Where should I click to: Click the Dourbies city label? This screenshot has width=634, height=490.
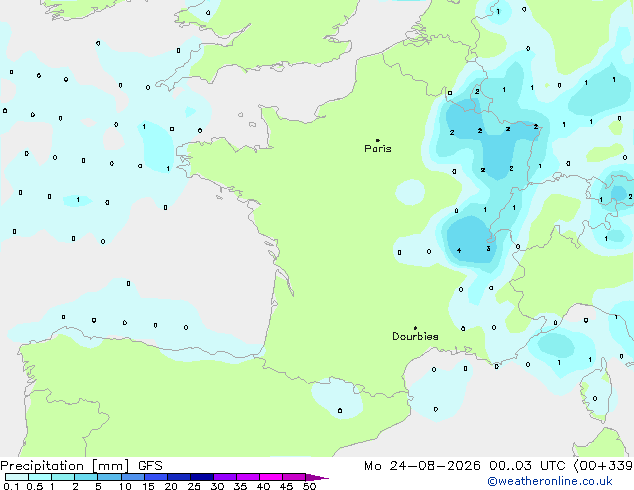point(415,336)
